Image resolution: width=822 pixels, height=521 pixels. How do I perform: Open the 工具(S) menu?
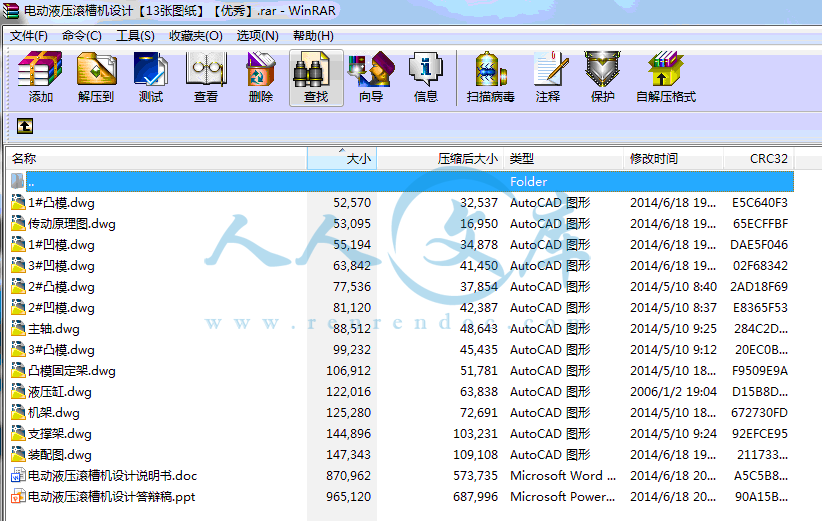click(135, 36)
